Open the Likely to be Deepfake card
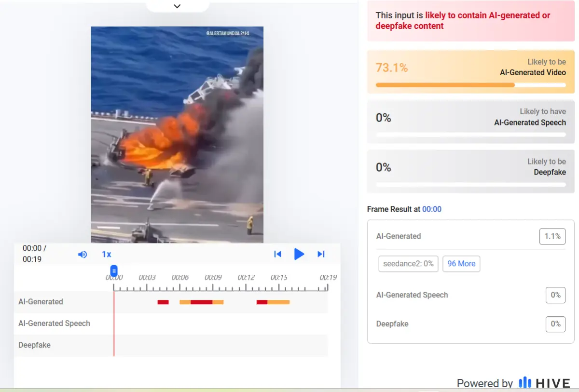The width and height of the screenshot is (579, 392). pyautogui.click(x=467, y=172)
